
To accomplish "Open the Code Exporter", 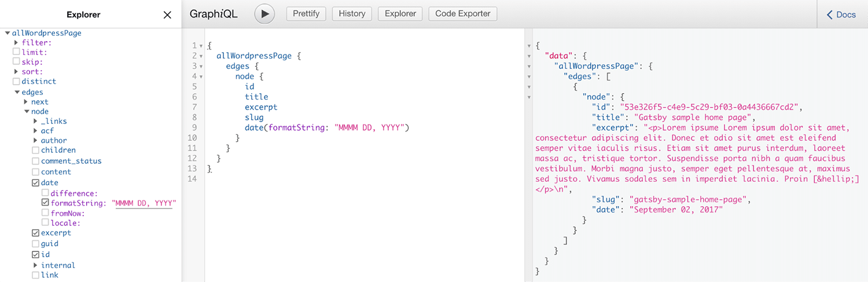I will [x=462, y=14].
